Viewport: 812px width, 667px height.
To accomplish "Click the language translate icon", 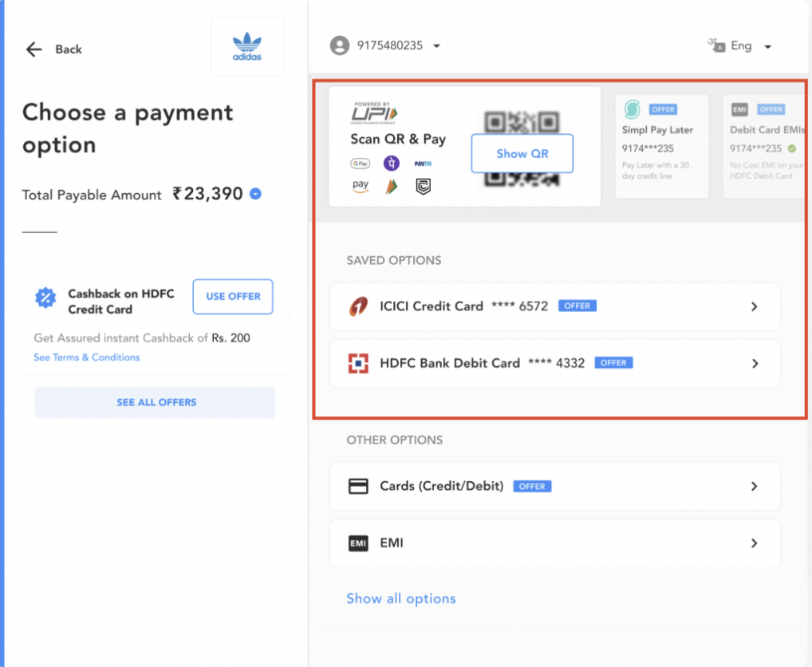I will pyautogui.click(x=716, y=45).
